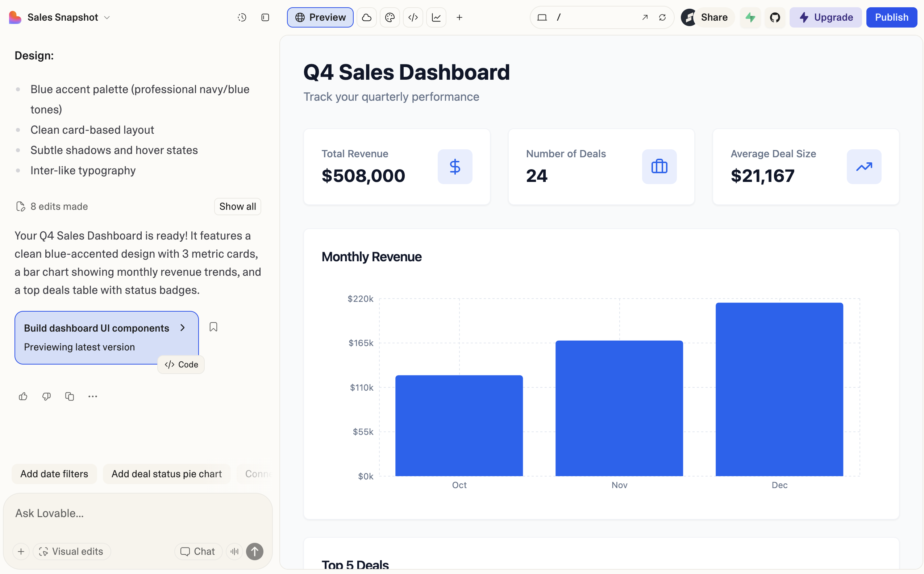The image size is (924, 574).
Task: Open the code view icon
Action: point(413,17)
